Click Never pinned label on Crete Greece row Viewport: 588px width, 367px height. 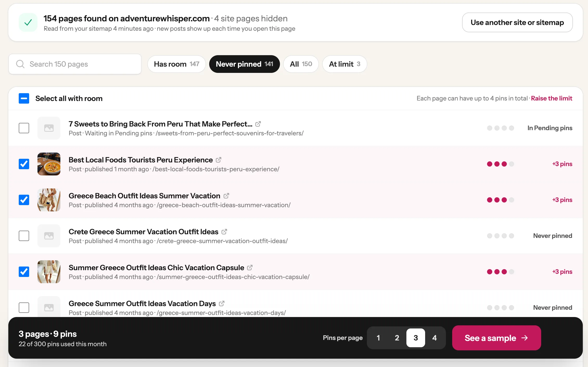(553, 236)
